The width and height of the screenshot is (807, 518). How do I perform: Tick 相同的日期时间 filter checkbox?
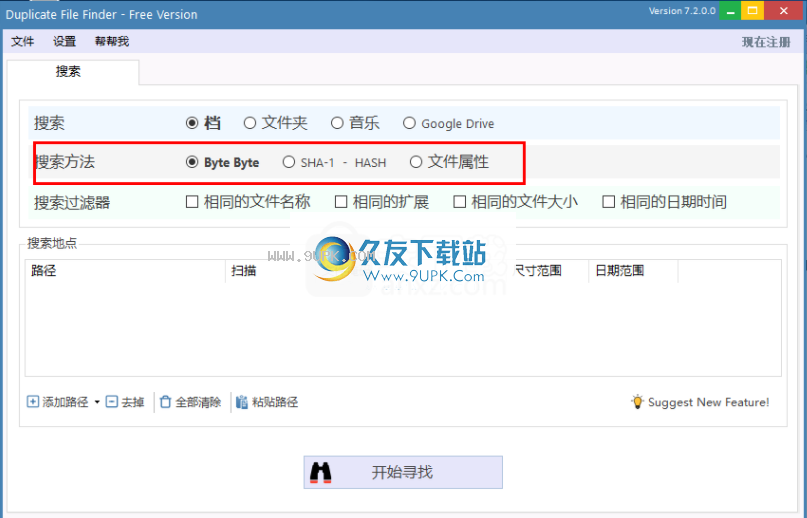click(x=608, y=202)
